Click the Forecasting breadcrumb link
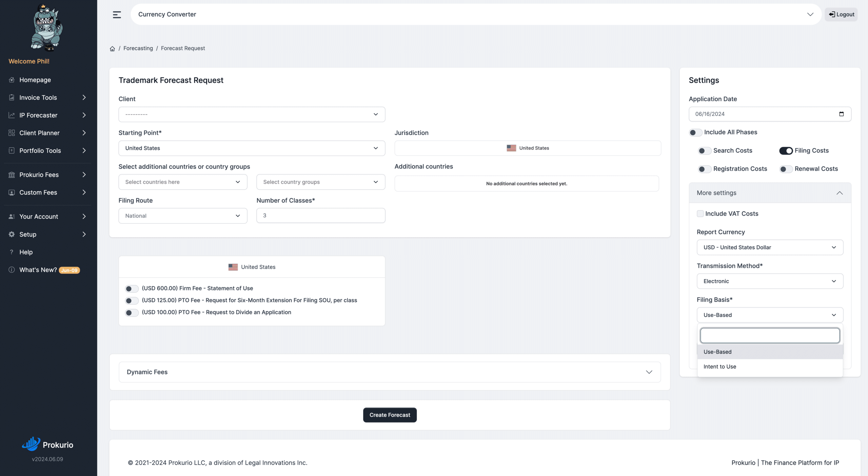Image resolution: width=868 pixels, height=476 pixels. [x=138, y=48]
